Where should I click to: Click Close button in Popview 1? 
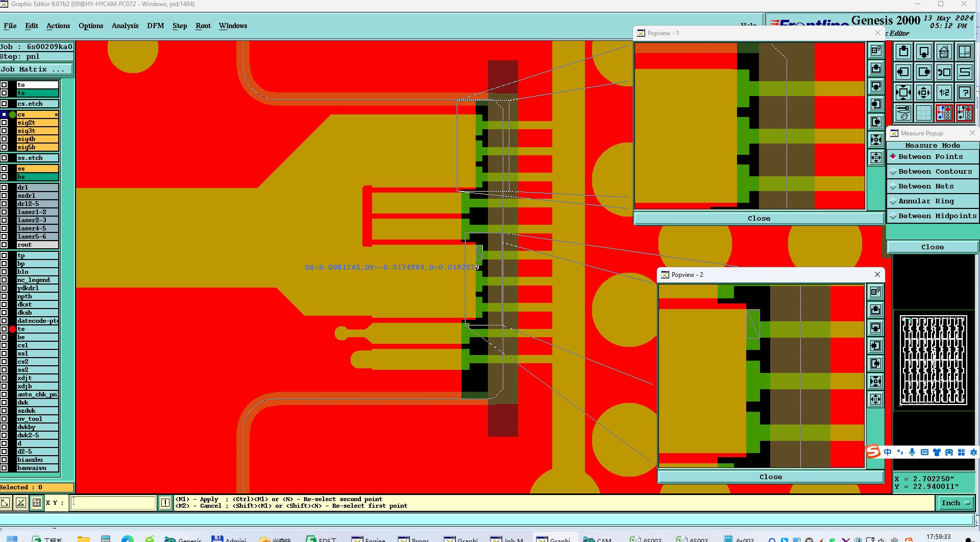[759, 219]
